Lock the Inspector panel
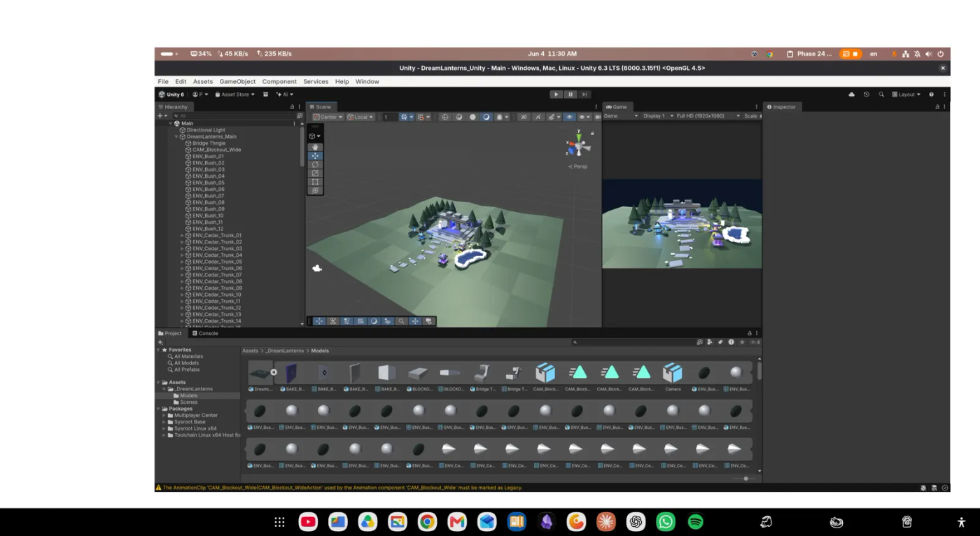The height and width of the screenshot is (536, 980). [937, 107]
